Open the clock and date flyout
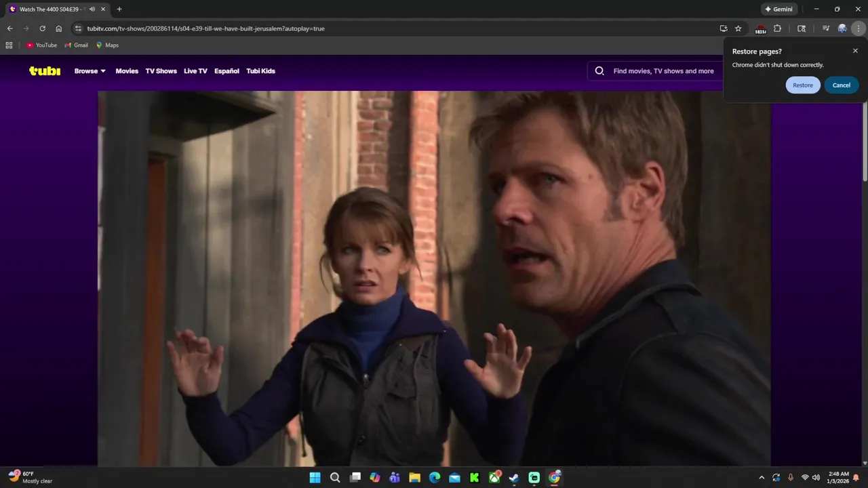The height and width of the screenshot is (488, 868). click(x=838, y=477)
